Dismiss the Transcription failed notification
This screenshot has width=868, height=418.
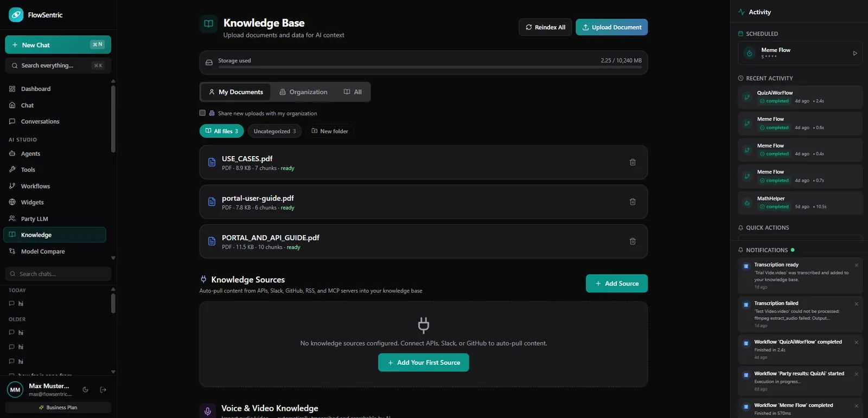click(x=857, y=304)
